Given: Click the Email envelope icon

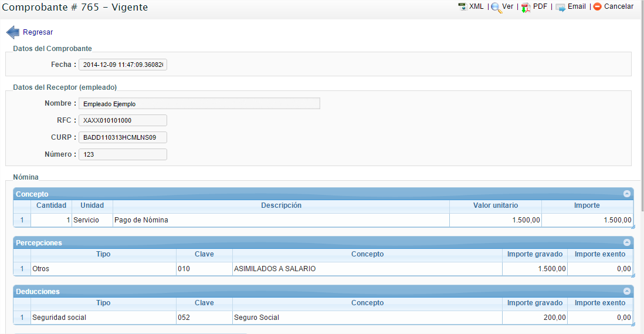Looking at the screenshot, I should pos(560,8).
